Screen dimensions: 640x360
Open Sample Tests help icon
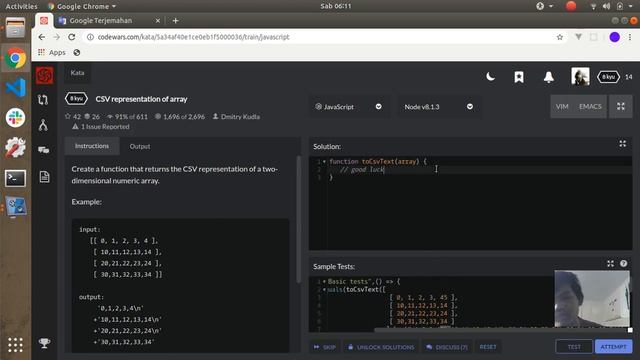623,264
